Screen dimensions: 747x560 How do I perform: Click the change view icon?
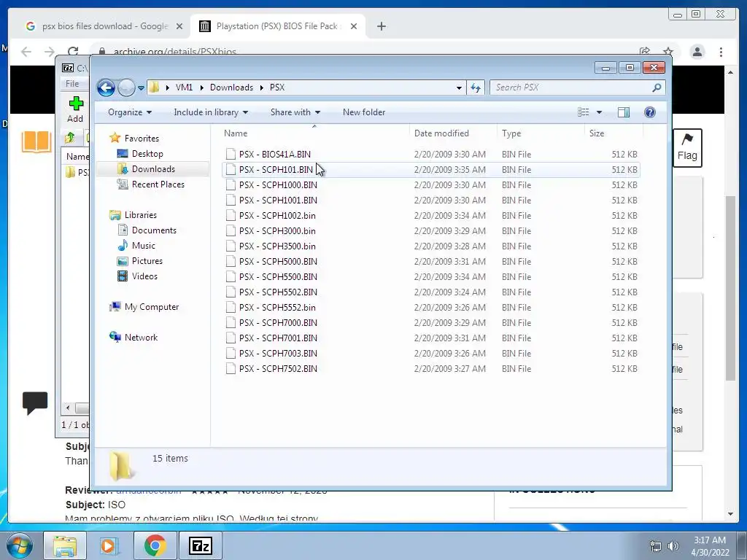(x=583, y=112)
